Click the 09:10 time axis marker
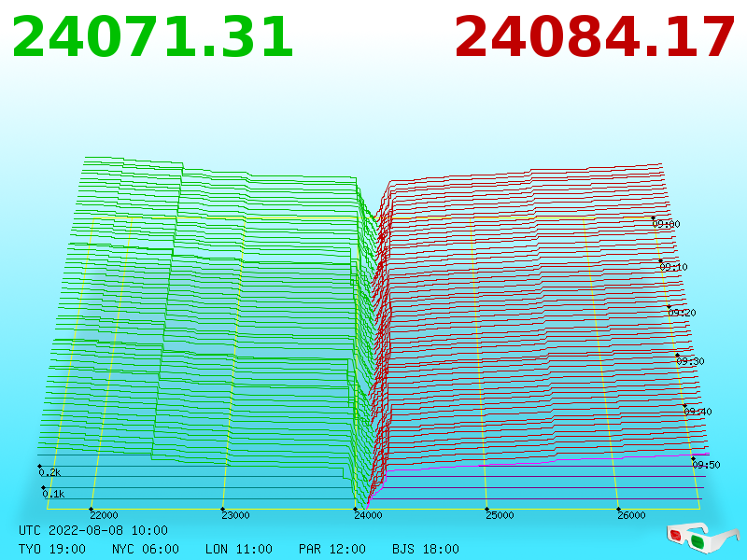This screenshot has width=747, height=560. (x=673, y=267)
